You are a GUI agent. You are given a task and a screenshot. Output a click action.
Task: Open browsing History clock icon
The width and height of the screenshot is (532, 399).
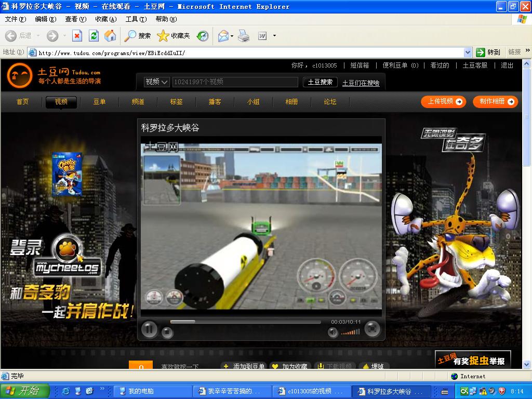(203, 36)
